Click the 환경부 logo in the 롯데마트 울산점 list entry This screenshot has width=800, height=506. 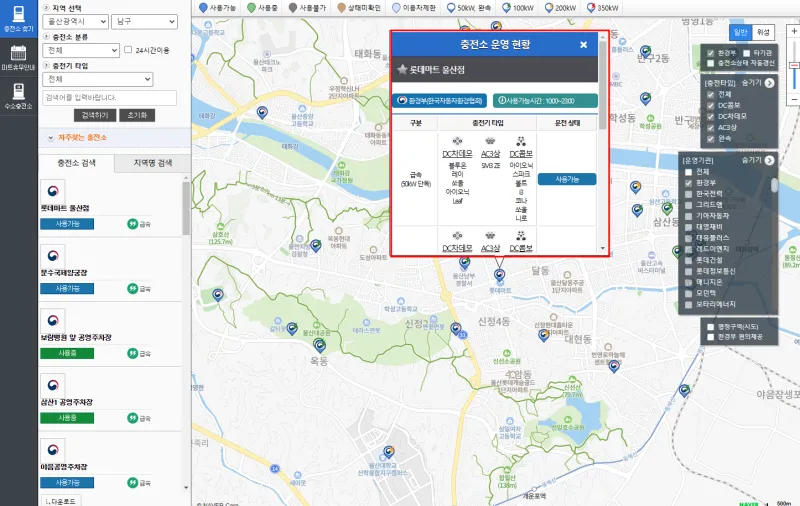click(x=53, y=191)
